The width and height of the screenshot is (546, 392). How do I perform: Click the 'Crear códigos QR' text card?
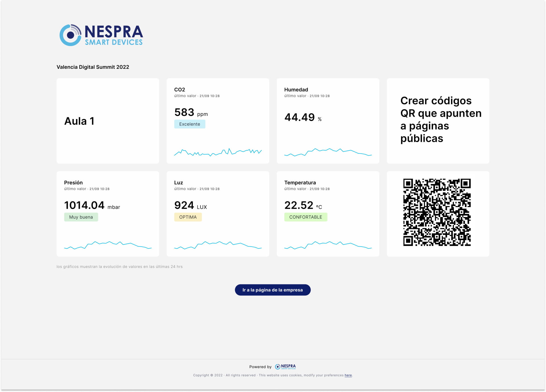(438, 120)
